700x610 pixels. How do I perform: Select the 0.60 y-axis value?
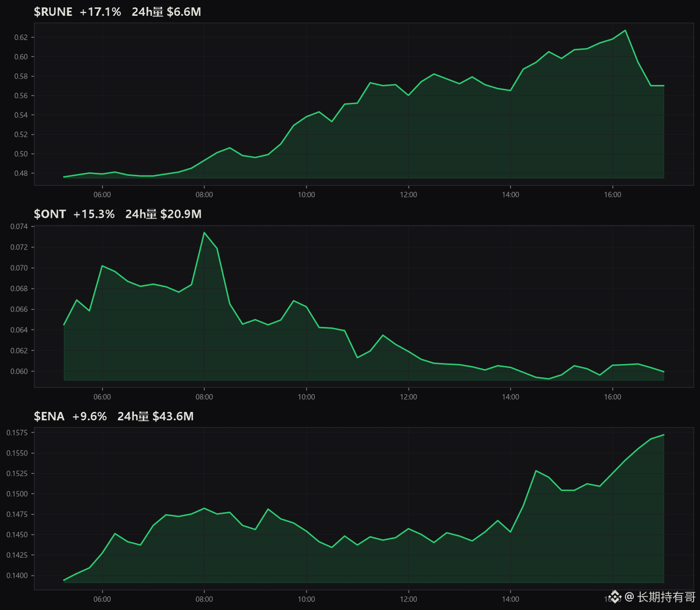click(x=21, y=57)
